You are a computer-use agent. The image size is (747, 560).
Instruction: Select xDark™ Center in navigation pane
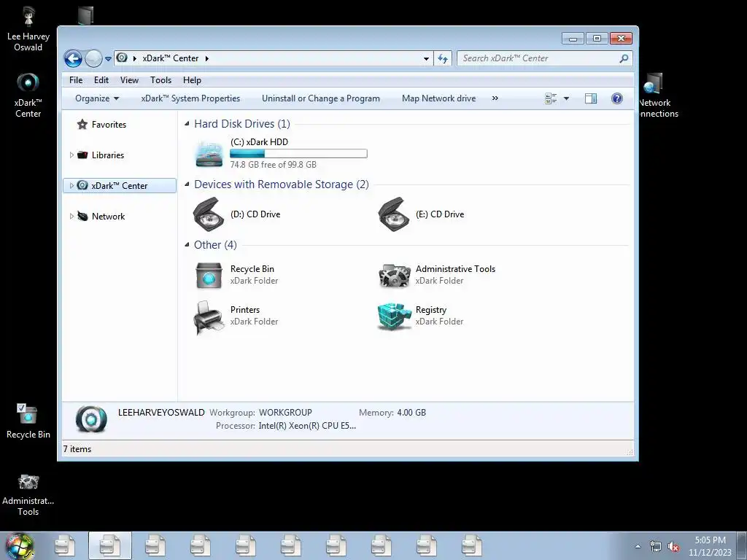tap(119, 185)
